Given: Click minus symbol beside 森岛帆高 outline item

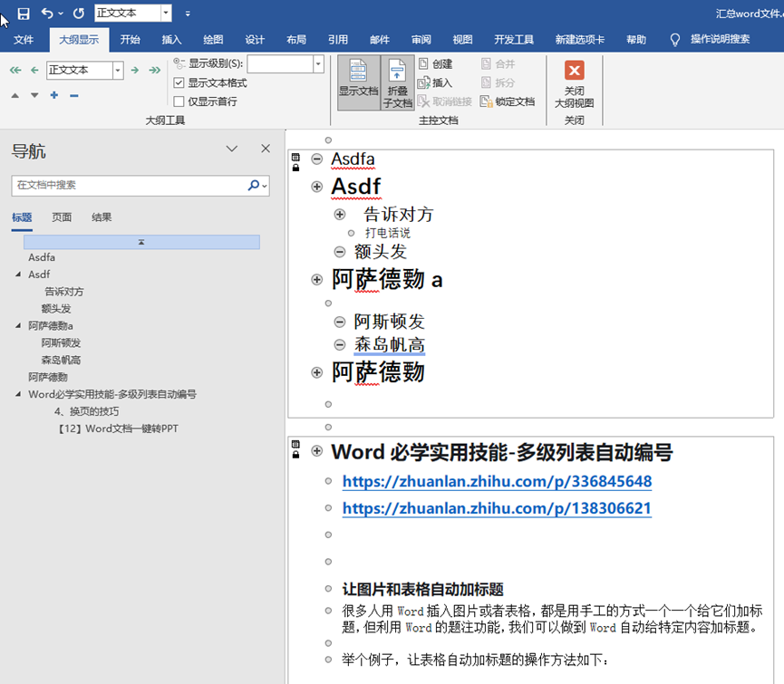Looking at the screenshot, I should click(x=340, y=345).
